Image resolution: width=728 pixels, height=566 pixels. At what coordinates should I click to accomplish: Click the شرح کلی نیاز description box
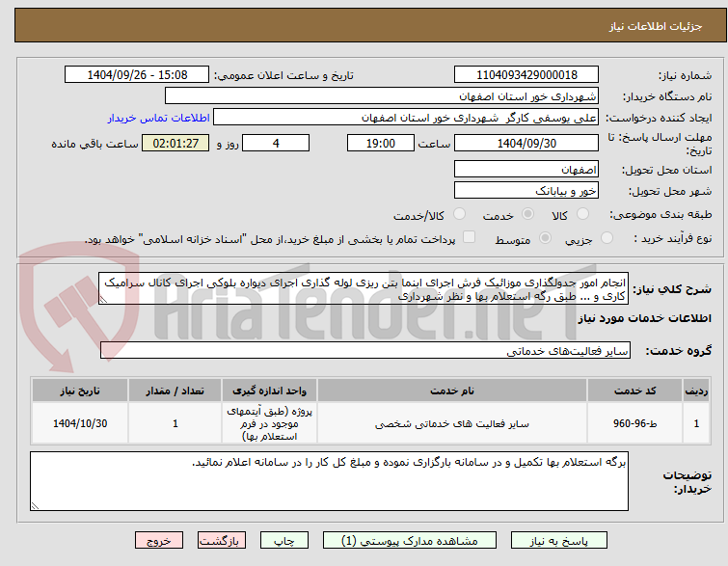pyautogui.click(x=364, y=289)
